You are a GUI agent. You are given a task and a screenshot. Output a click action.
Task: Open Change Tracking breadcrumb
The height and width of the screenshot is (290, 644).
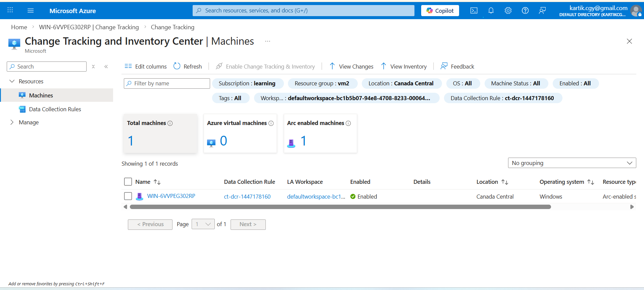pos(172,27)
